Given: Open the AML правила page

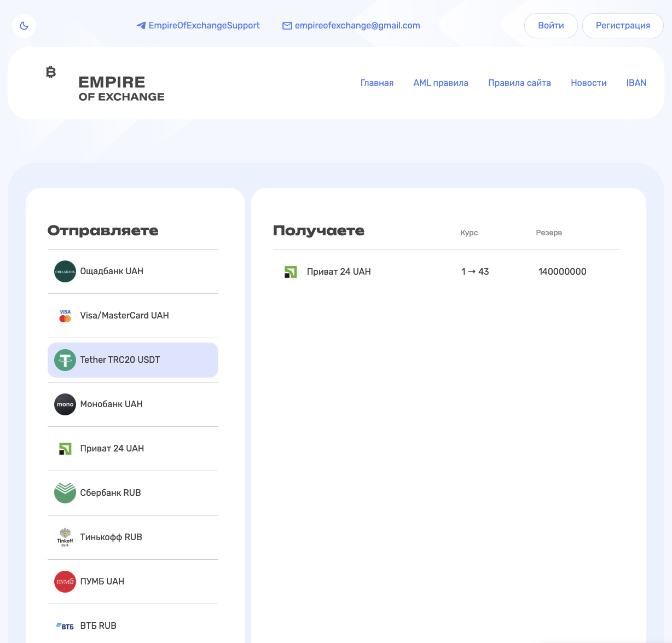Looking at the screenshot, I should pos(441,83).
